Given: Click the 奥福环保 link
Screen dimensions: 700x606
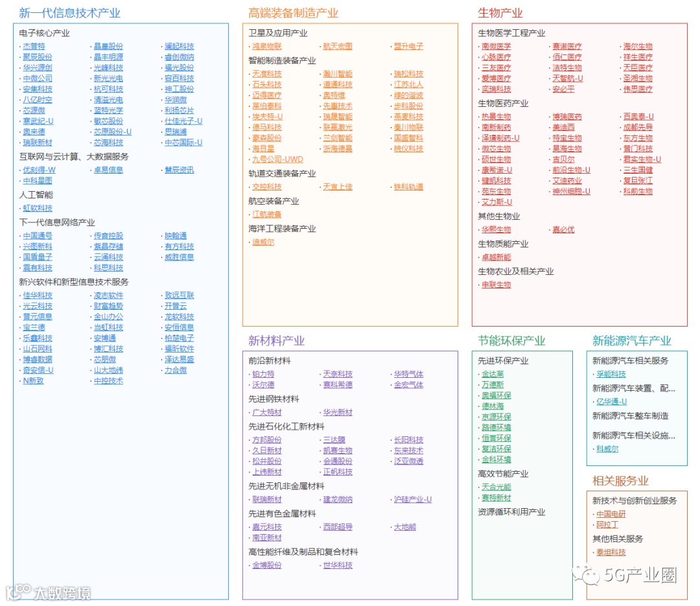Looking at the screenshot, I should point(496,396).
